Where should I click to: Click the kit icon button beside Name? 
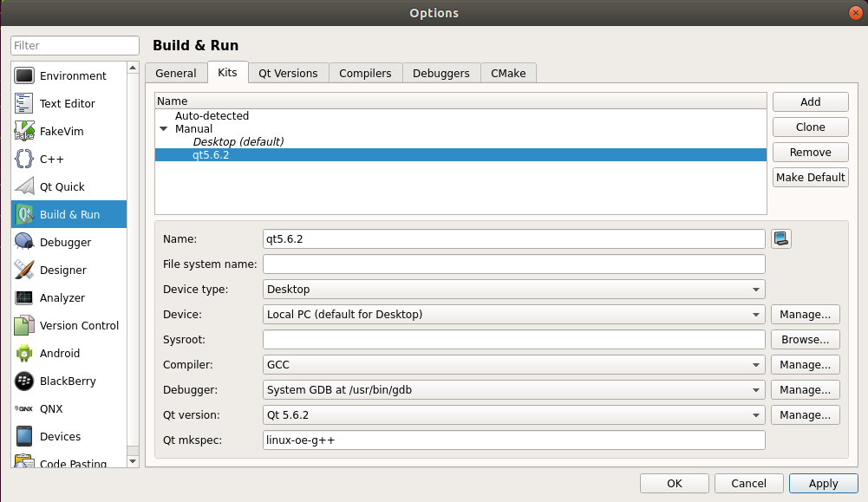(781, 238)
